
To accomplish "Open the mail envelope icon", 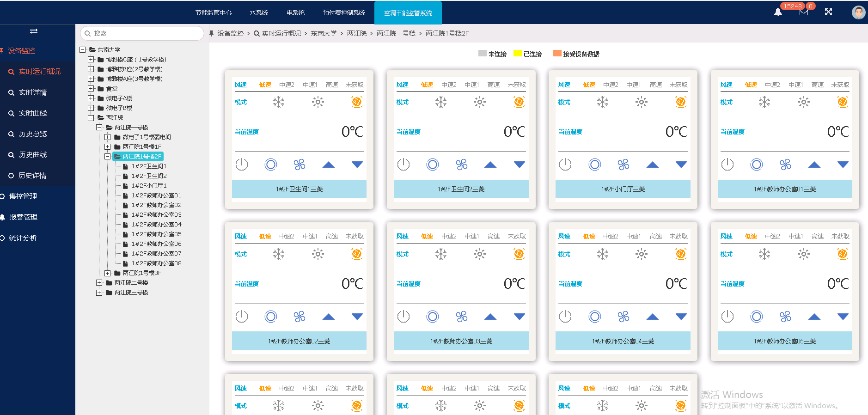I will [804, 12].
